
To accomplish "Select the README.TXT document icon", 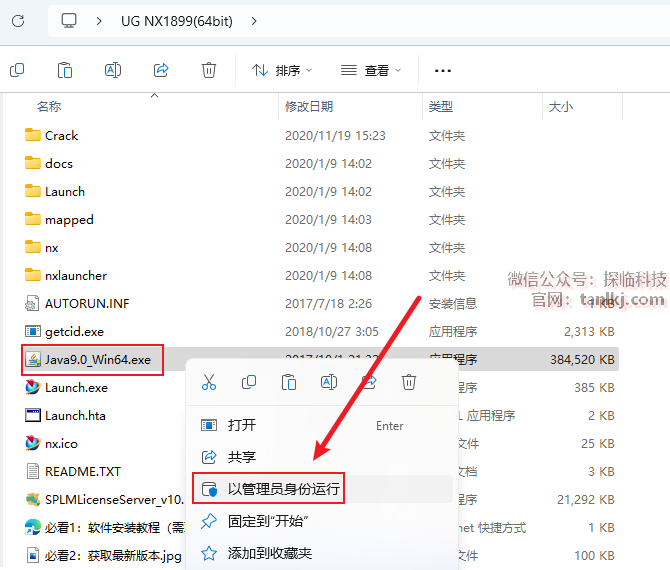I will click(33, 471).
